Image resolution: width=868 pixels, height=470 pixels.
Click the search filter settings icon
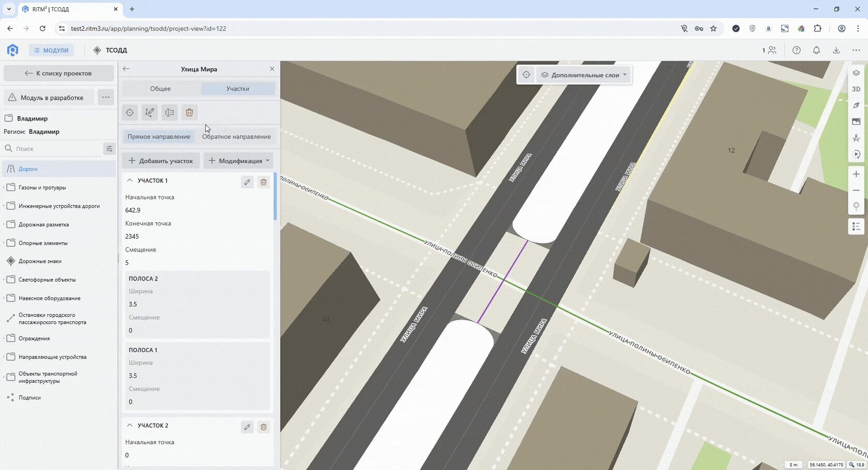tap(109, 149)
